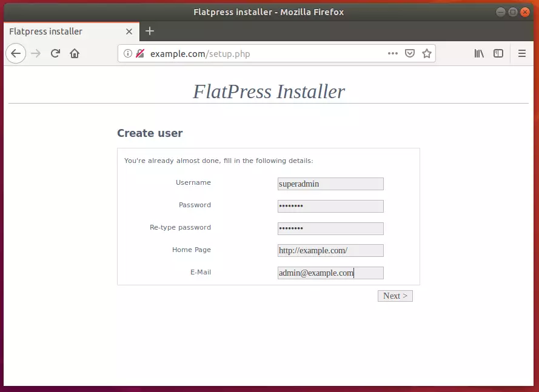The height and width of the screenshot is (392, 539).
Task: Close the Flatpress installer tab
Action: tap(129, 32)
